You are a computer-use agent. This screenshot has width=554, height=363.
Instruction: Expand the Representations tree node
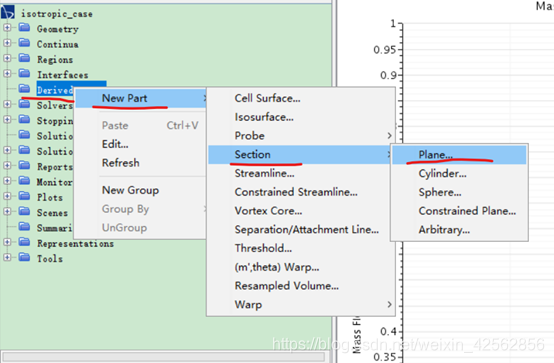point(7,242)
